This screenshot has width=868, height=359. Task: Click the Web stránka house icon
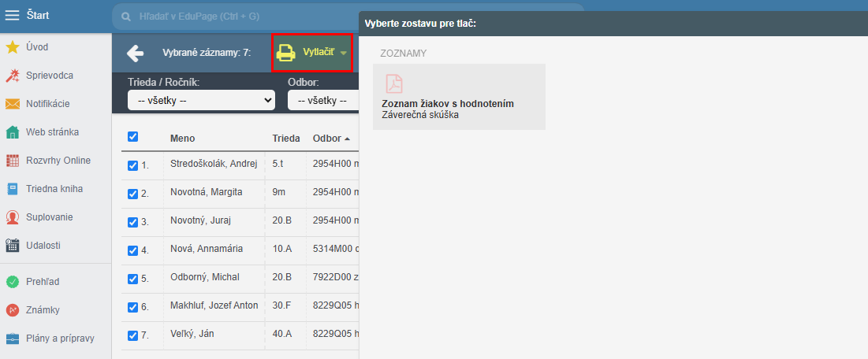12,132
